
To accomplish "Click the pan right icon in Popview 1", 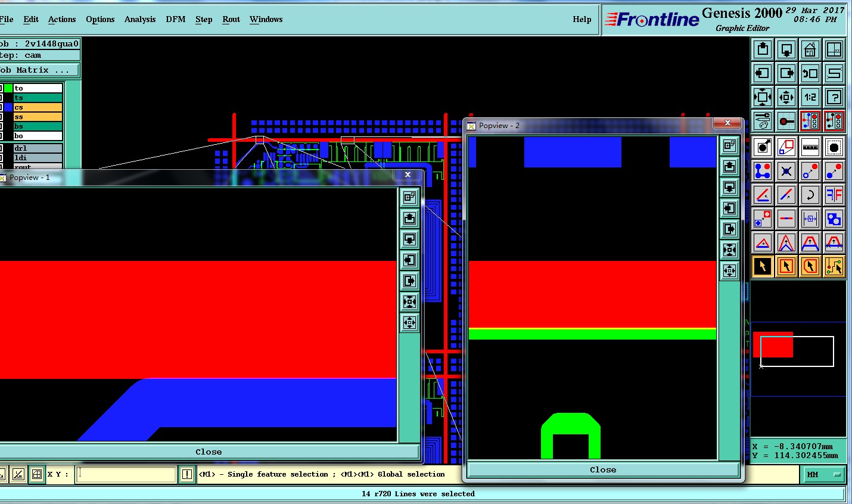I will point(409,281).
